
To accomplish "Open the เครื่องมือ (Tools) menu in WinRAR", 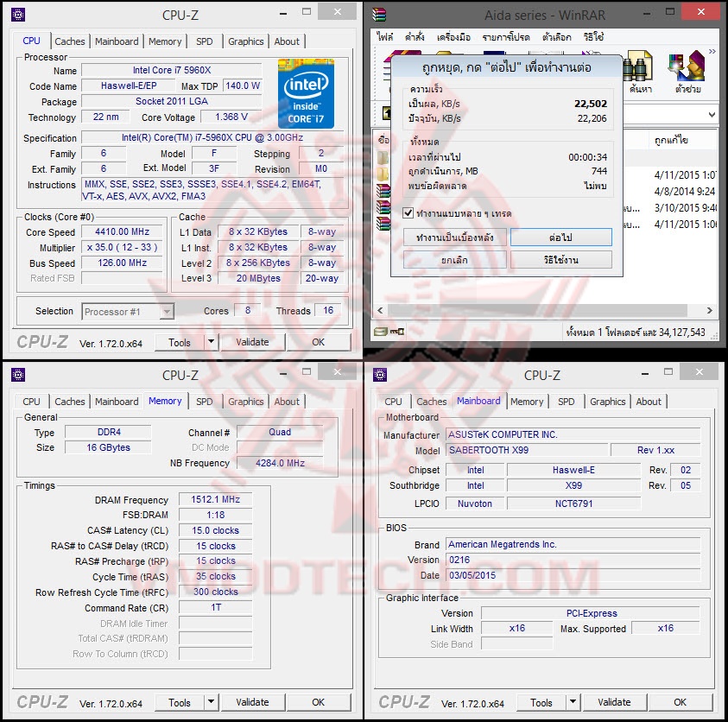I will pos(453,36).
